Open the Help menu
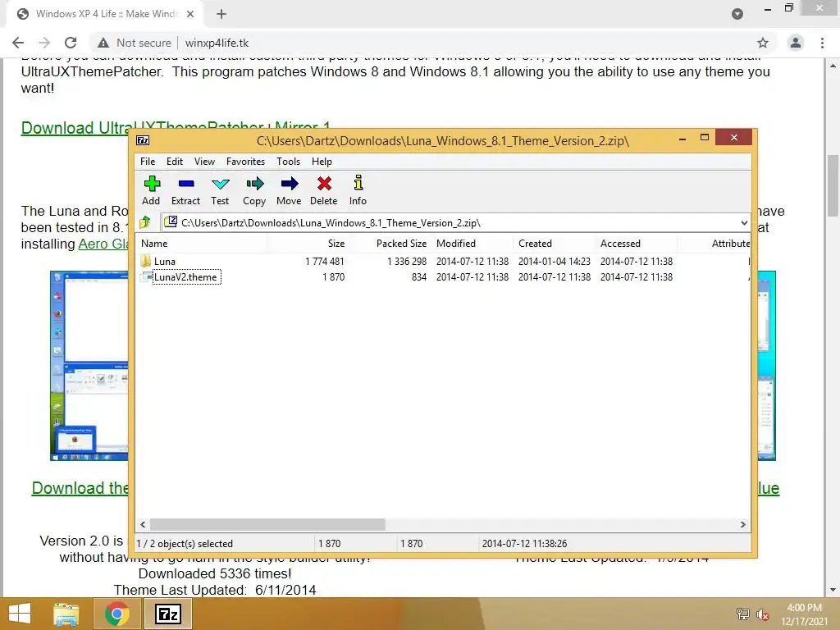This screenshot has width=840, height=630. pyautogui.click(x=322, y=162)
